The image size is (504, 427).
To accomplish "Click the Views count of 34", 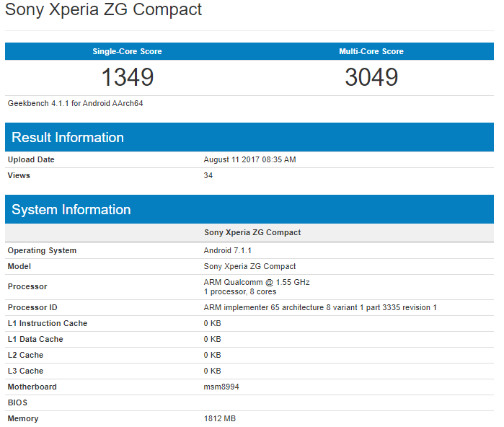I will tap(208, 175).
